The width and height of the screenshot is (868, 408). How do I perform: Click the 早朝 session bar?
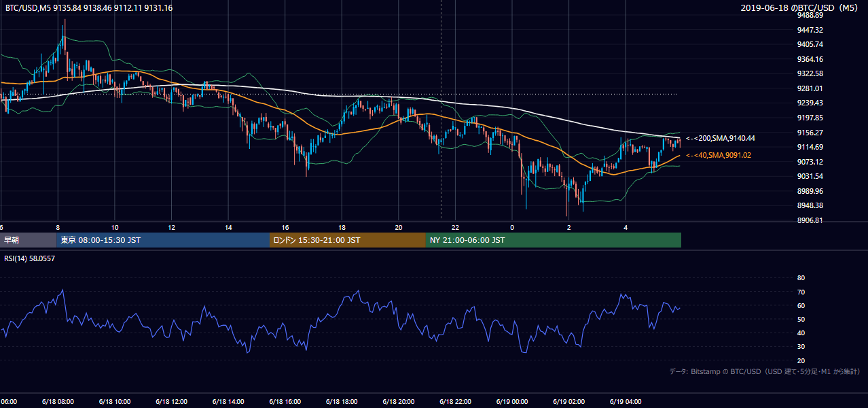28,240
